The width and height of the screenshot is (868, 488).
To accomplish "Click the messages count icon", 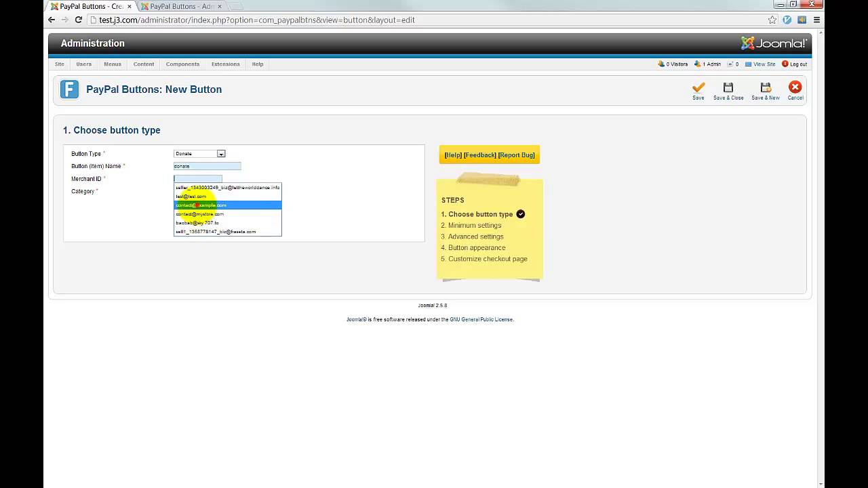I will point(730,64).
